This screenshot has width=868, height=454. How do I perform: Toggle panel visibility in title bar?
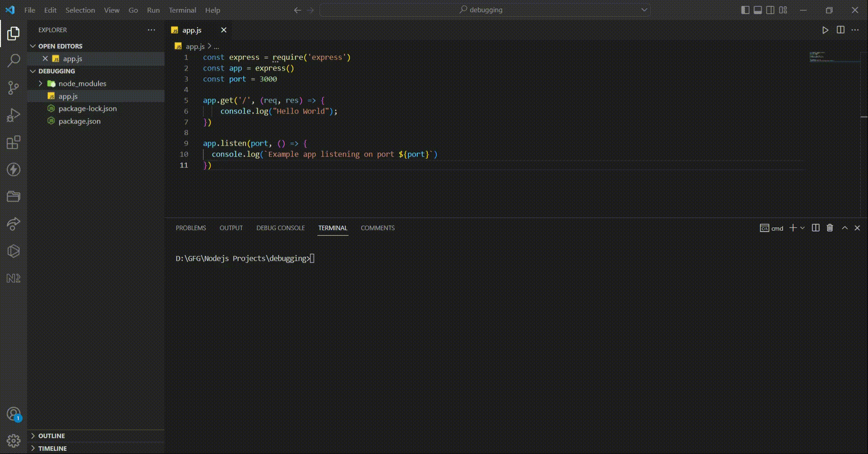[758, 10]
